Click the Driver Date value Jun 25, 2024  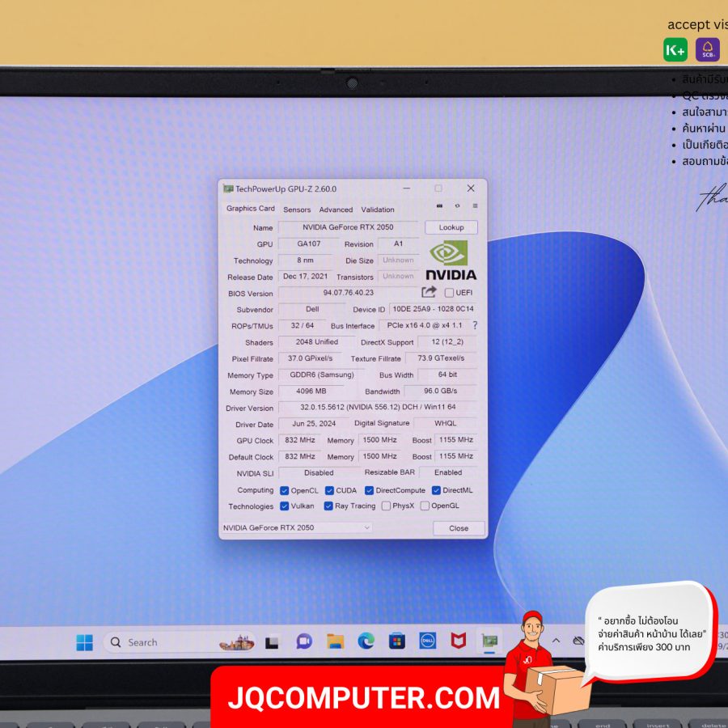pos(314,424)
